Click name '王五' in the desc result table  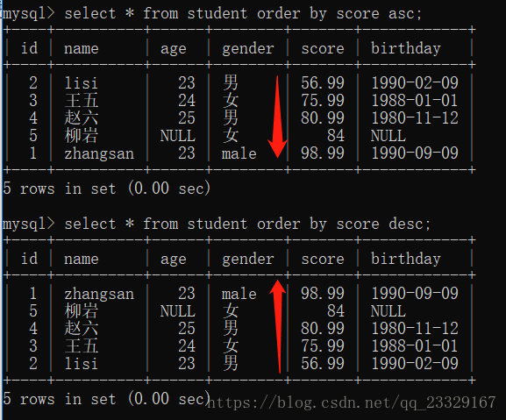tap(82, 346)
